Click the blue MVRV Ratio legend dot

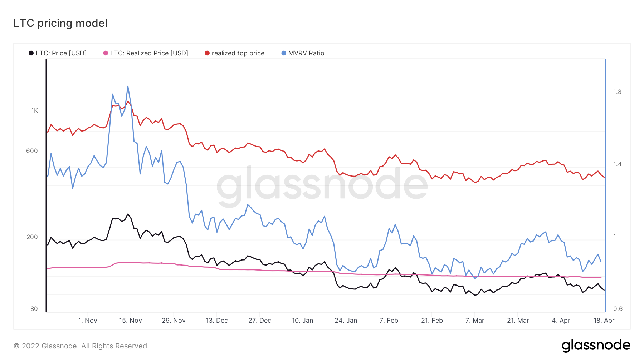pyautogui.click(x=284, y=53)
